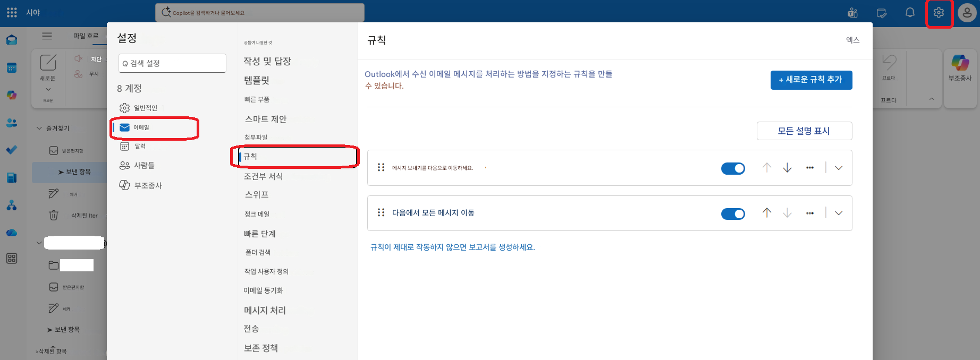Viewport: 980px width, 360px height.
Task: Collapse the 즐겨찾기 favorites section
Action: click(x=39, y=128)
